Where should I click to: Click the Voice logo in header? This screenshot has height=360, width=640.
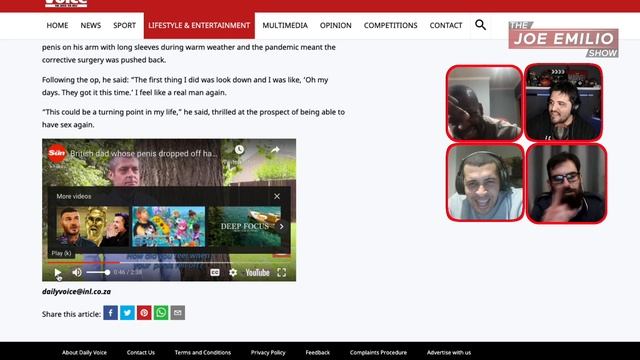pos(66,4)
